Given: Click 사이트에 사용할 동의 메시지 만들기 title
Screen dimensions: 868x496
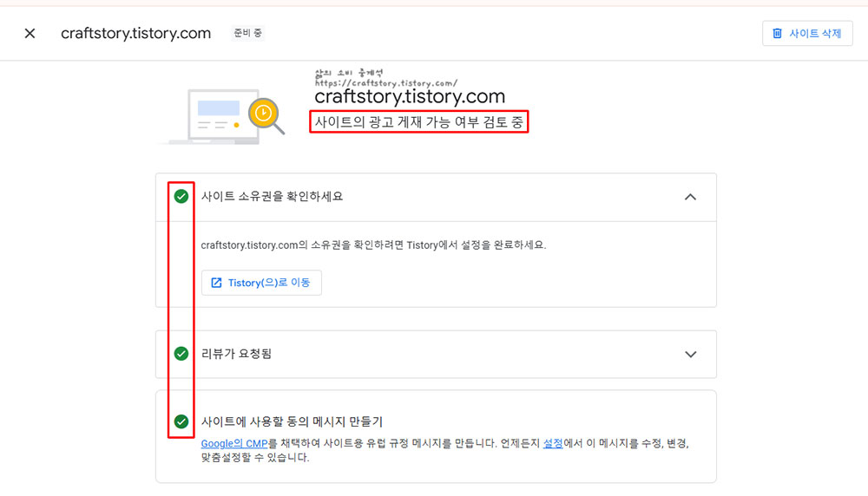Looking at the screenshot, I should point(292,421).
